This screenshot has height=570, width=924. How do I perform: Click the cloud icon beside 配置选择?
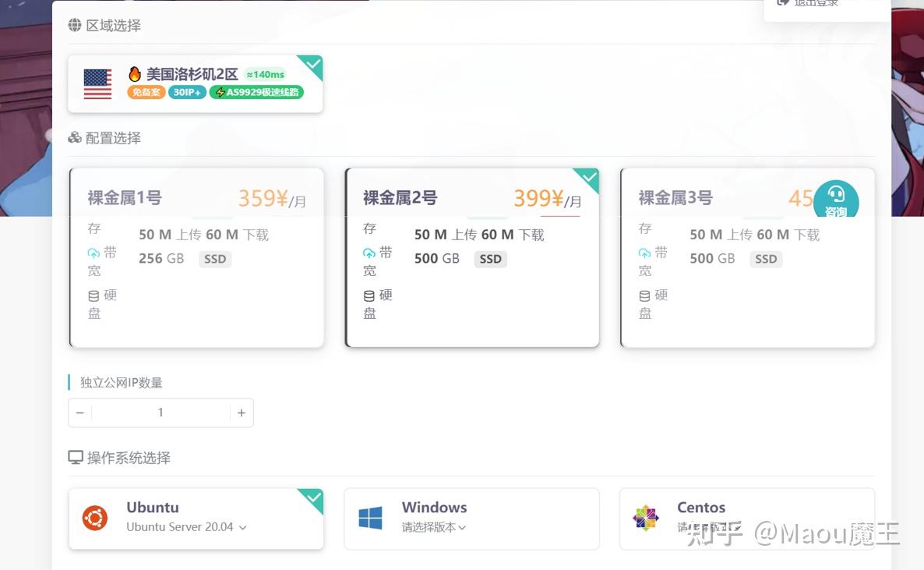(x=75, y=137)
